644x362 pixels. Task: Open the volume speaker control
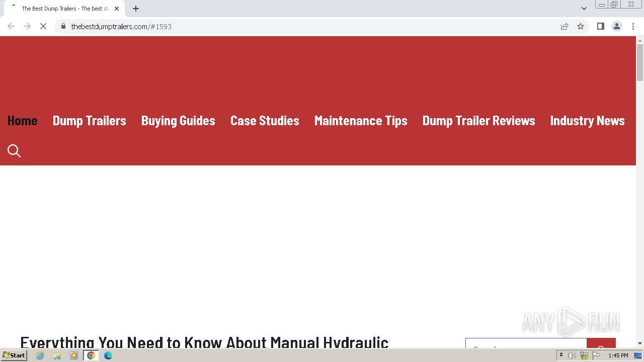(x=572, y=355)
